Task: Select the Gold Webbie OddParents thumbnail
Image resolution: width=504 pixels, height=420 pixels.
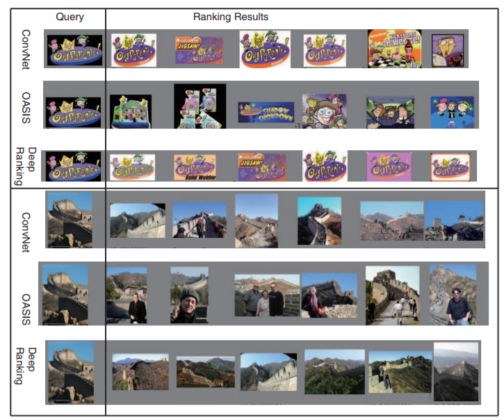Action: [x=195, y=167]
